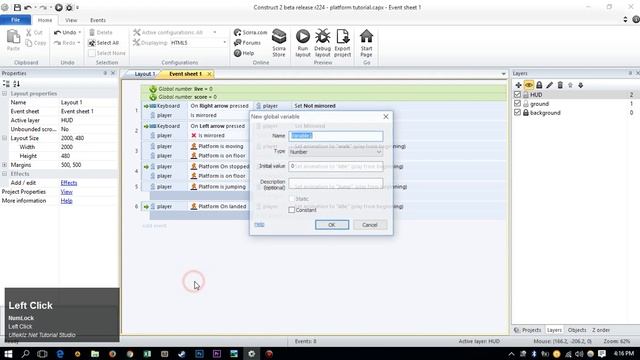Click the Save icon in quick access toolbar

click(17, 7)
